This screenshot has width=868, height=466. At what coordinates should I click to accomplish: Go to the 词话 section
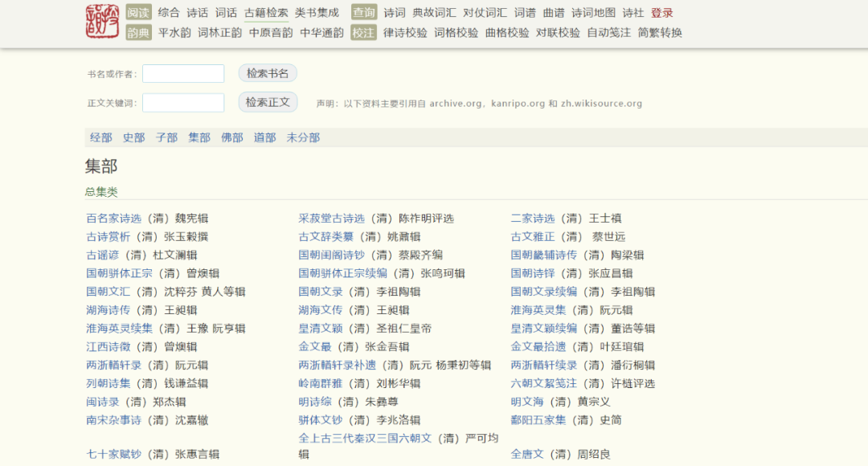(x=226, y=13)
